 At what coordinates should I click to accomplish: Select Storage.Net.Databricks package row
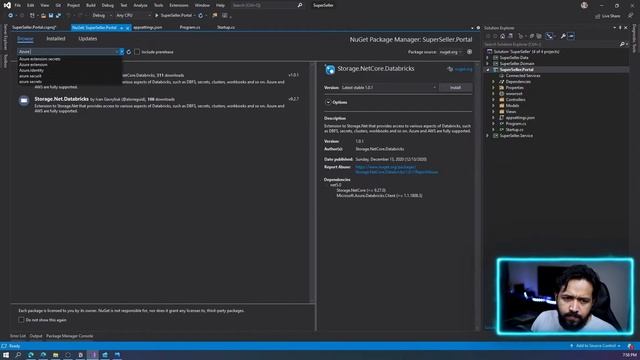coord(162,104)
